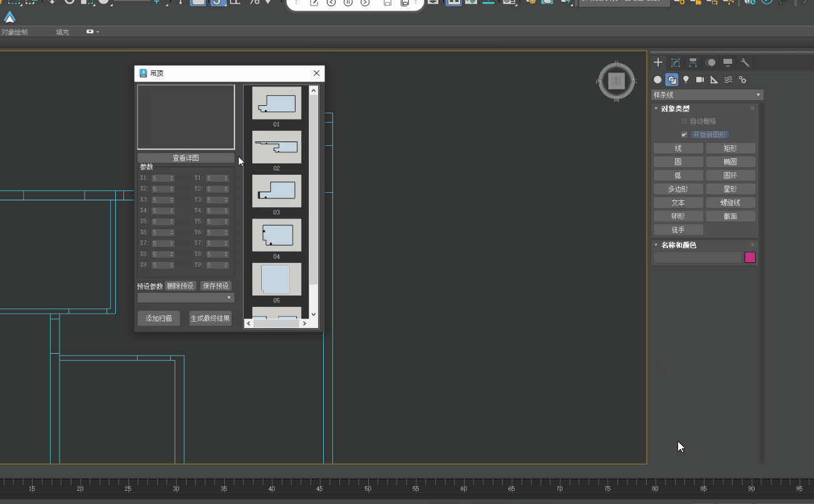Open the magenta object color swatch
This screenshot has width=814, height=504.
(x=750, y=257)
